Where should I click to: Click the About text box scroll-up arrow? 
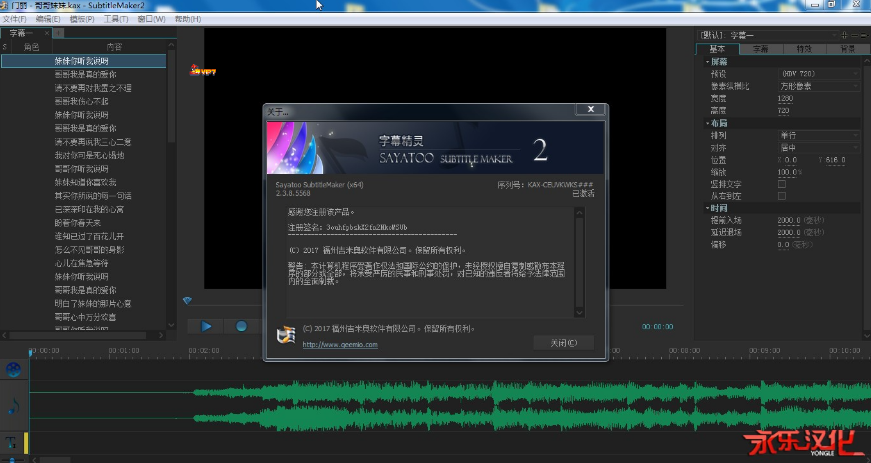coord(579,213)
